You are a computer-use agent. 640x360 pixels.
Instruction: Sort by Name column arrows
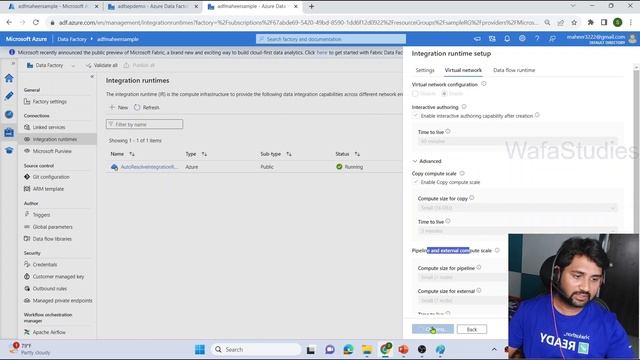pyautogui.click(x=132, y=154)
